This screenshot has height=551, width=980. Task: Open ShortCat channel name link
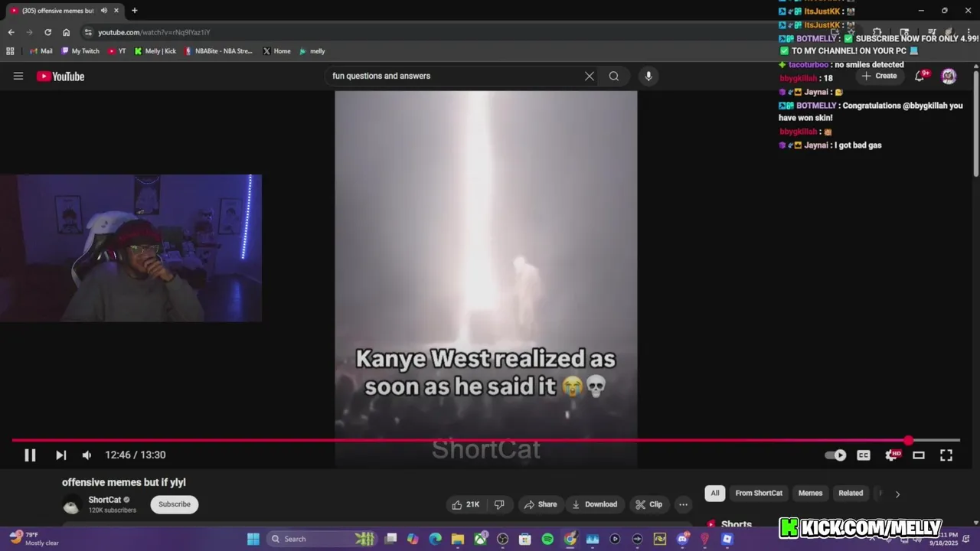[105, 500]
